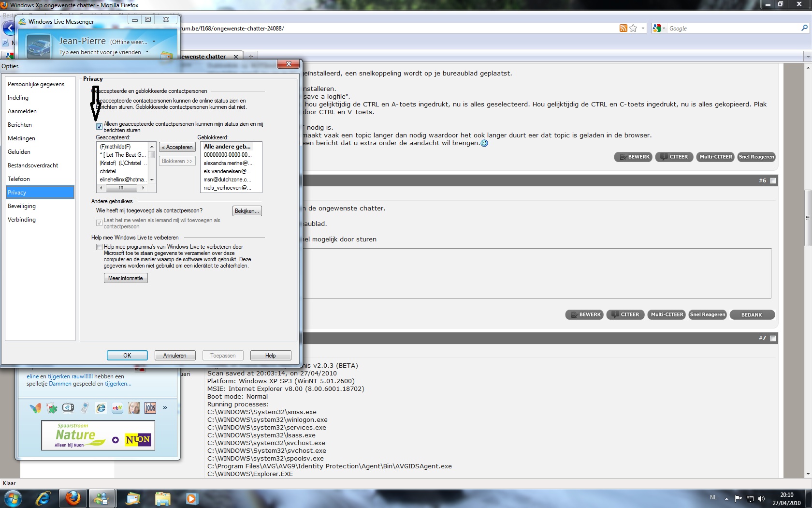Image resolution: width=812 pixels, height=508 pixels.
Task: Toggle only accepted contacts see status checkbox
Action: [x=99, y=127]
